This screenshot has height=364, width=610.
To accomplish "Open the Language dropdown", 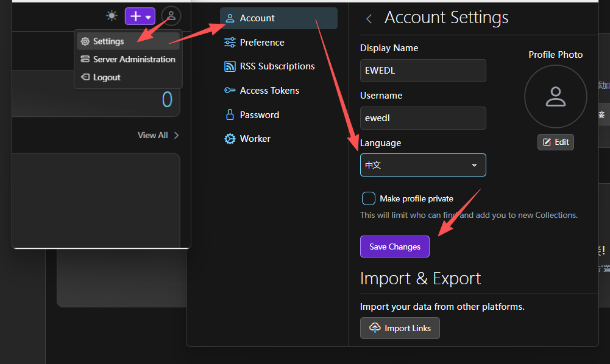I will click(423, 165).
